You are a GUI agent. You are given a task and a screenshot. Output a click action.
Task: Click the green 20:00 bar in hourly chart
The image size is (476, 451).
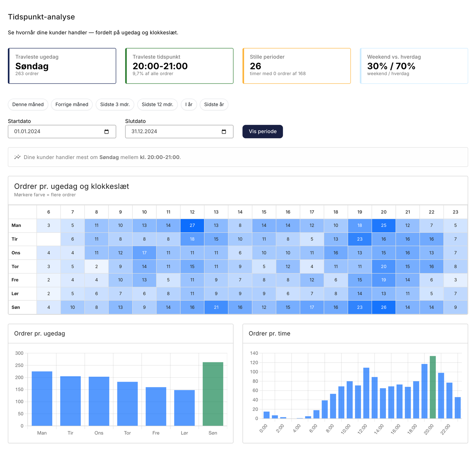[x=432, y=387]
